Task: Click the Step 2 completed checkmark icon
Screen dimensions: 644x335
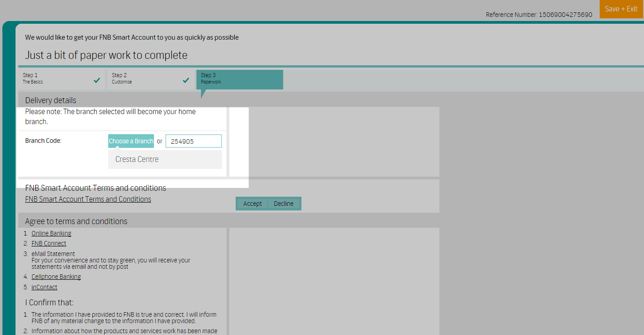Action: point(186,80)
